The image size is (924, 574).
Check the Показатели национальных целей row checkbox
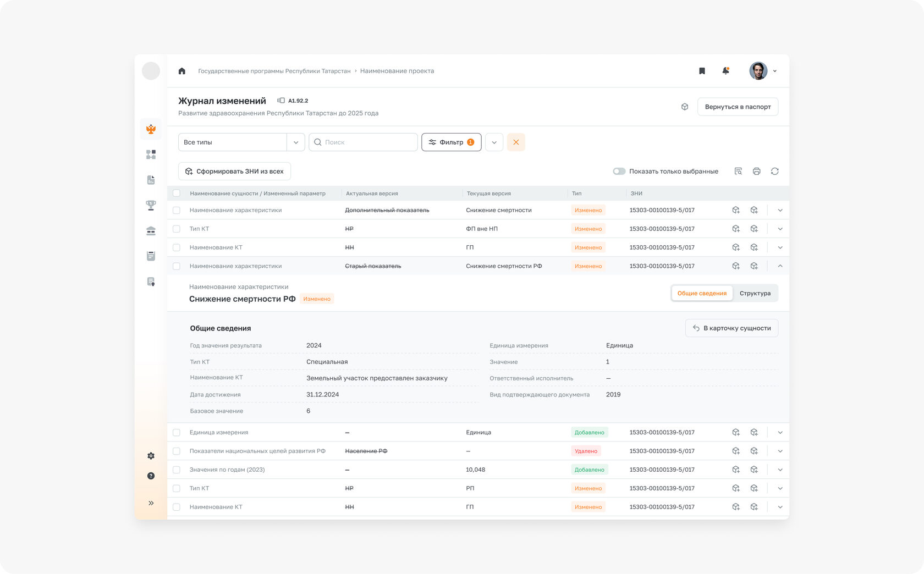[x=177, y=451]
